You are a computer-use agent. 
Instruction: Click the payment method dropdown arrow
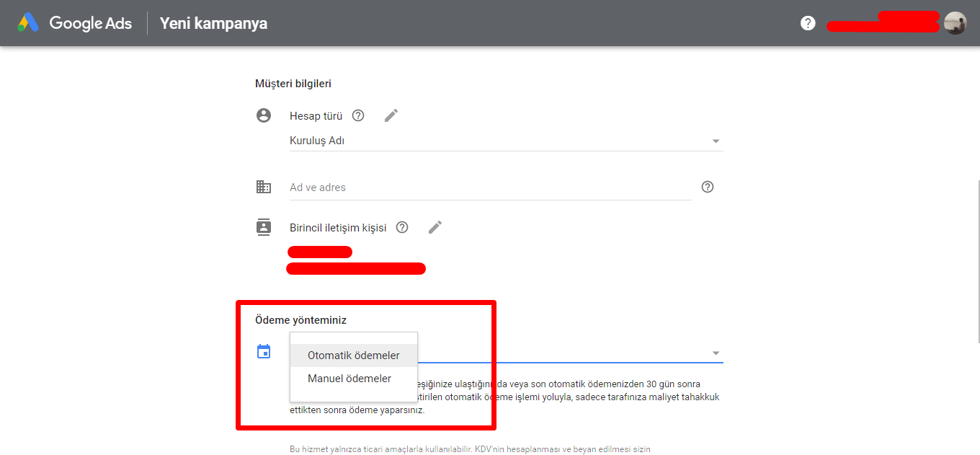(716, 353)
